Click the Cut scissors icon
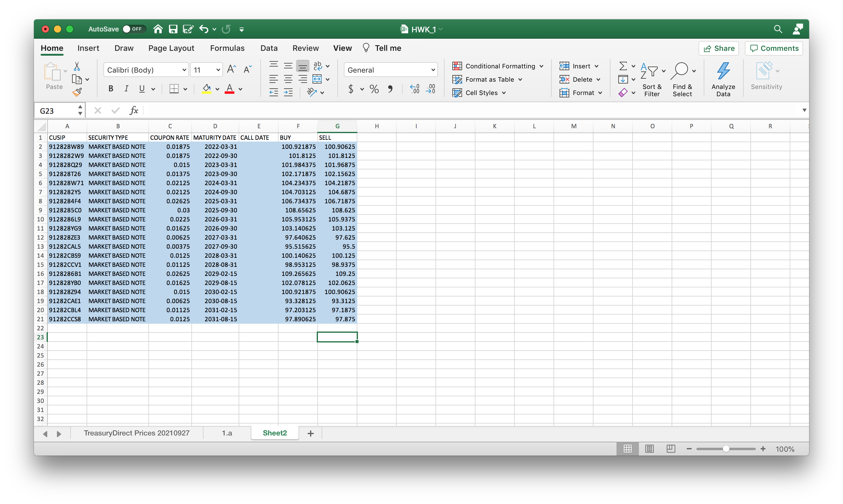The height and width of the screenshot is (504, 843). [x=77, y=66]
